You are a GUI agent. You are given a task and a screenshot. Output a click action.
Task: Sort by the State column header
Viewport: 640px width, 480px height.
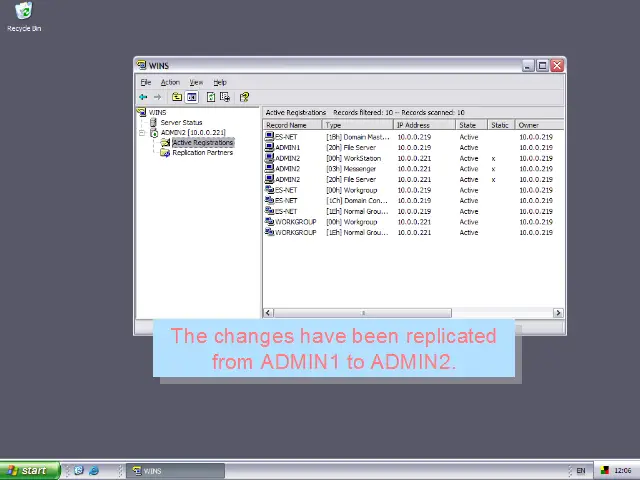coord(471,125)
